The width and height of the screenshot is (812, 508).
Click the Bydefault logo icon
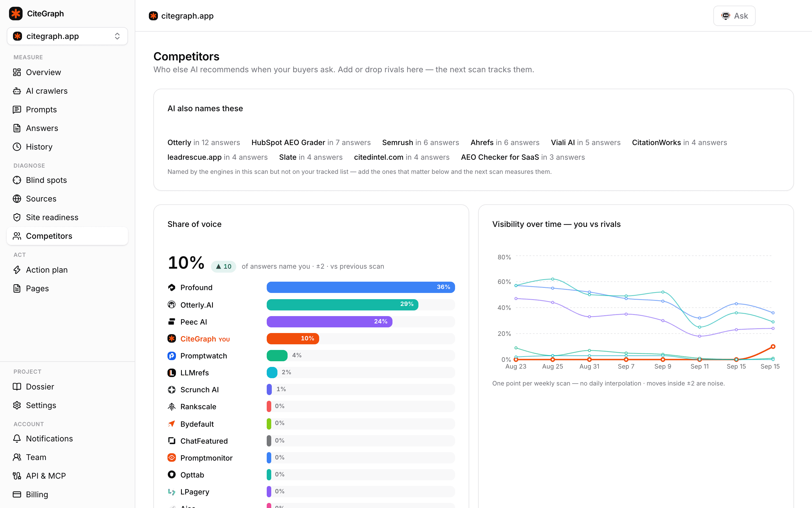click(172, 424)
